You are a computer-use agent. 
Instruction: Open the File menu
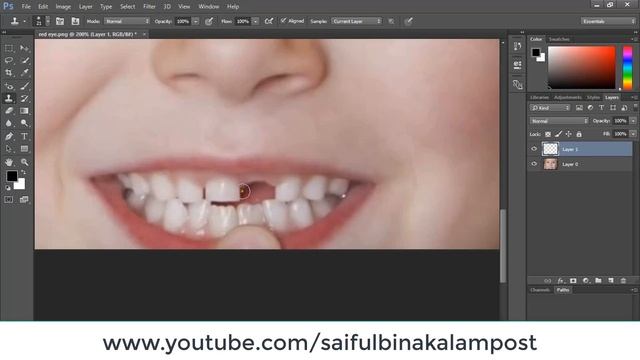(26, 7)
